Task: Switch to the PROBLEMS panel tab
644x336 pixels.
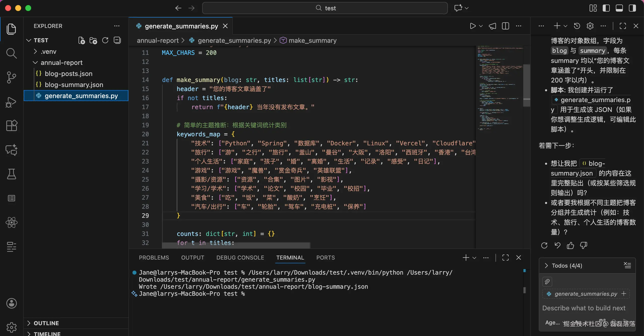Action: (x=154, y=258)
